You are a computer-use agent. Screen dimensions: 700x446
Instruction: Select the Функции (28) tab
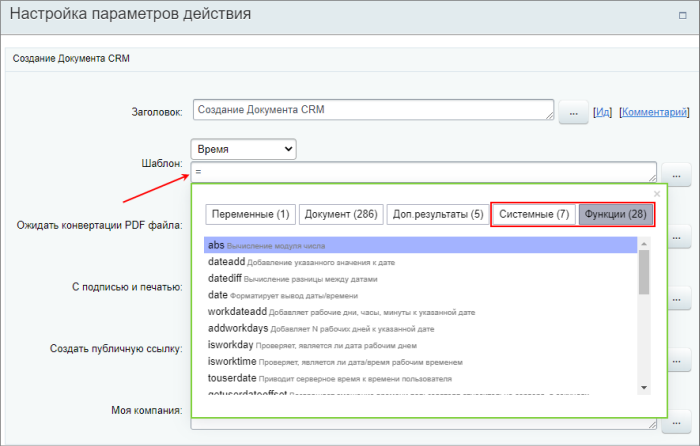pos(615,214)
